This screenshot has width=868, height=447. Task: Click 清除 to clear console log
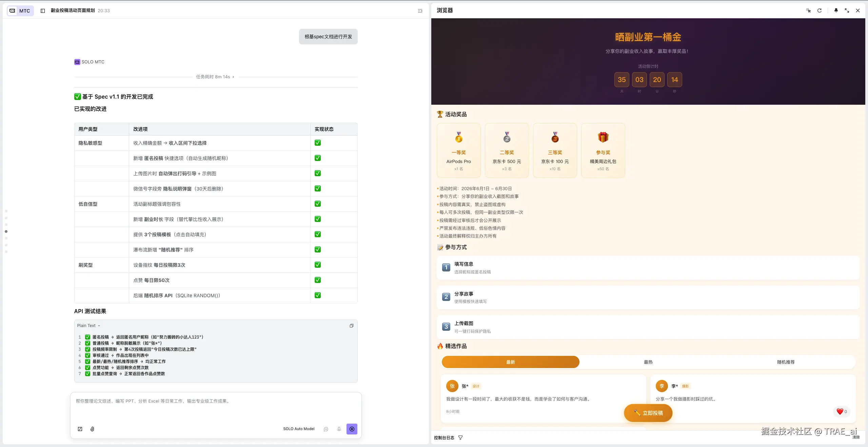pyautogui.click(x=856, y=438)
